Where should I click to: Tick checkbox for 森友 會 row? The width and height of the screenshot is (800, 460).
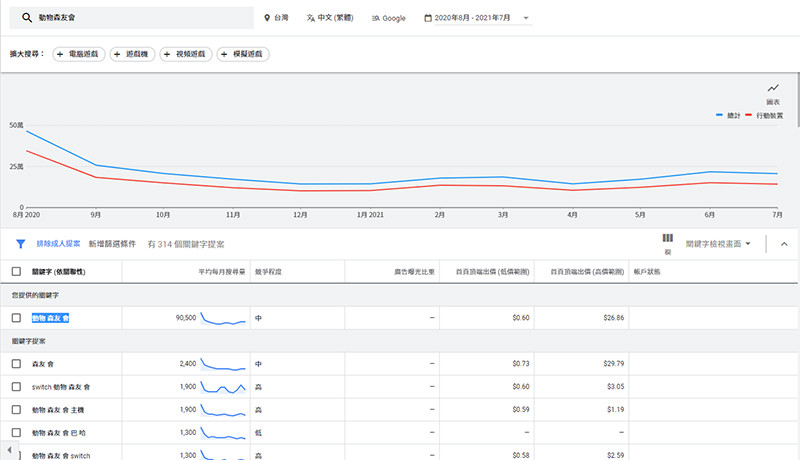click(16, 364)
